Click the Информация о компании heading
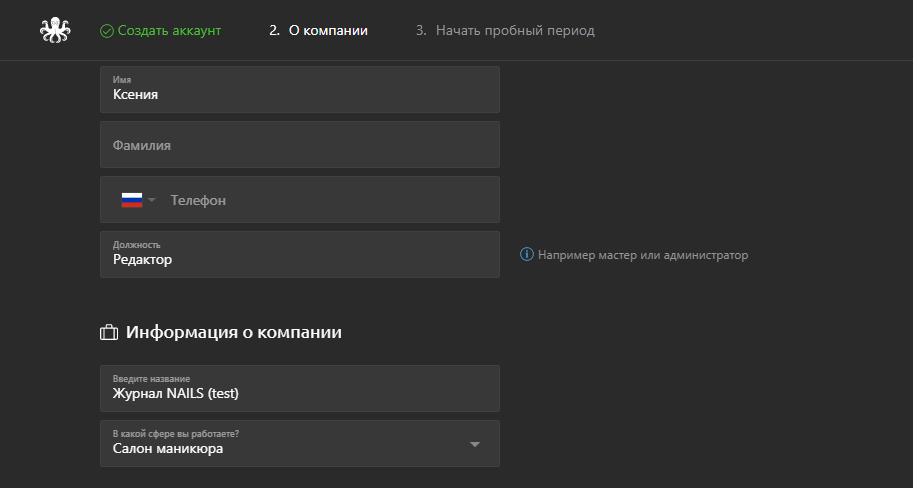The height and width of the screenshot is (488, 913). [x=233, y=333]
